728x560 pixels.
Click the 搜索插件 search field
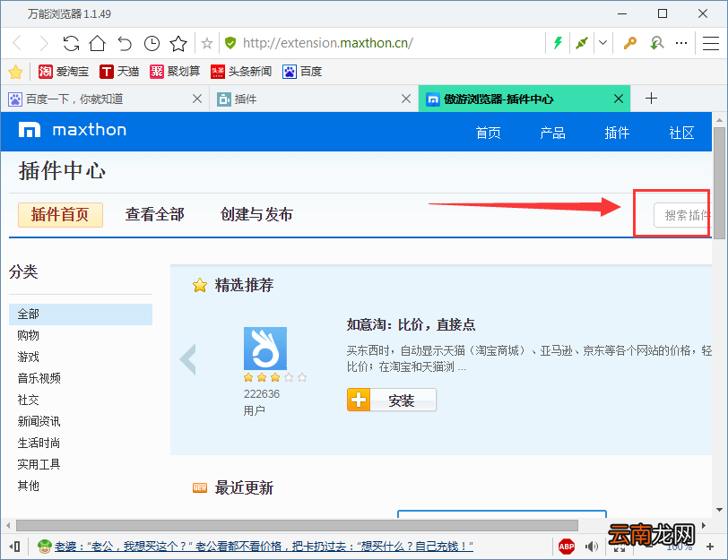coord(682,215)
